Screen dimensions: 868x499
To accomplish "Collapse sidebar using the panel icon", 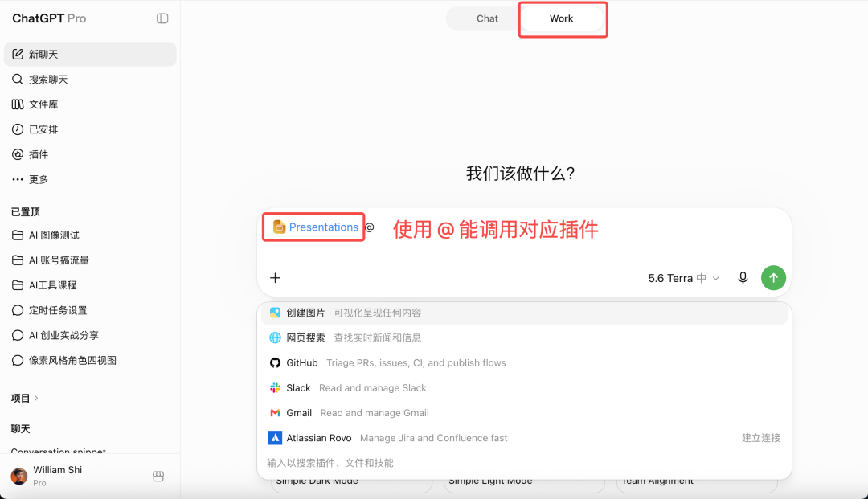I will point(162,18).
